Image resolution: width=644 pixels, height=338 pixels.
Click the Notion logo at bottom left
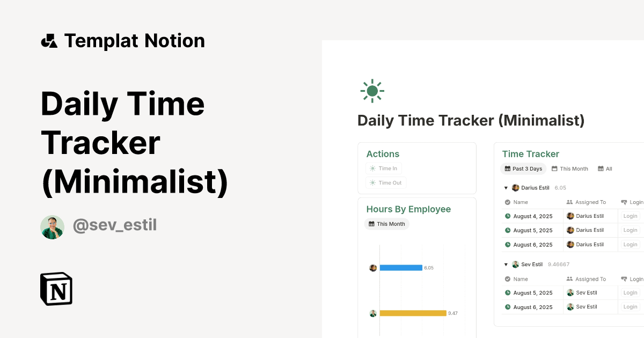(x=56, y=289)
